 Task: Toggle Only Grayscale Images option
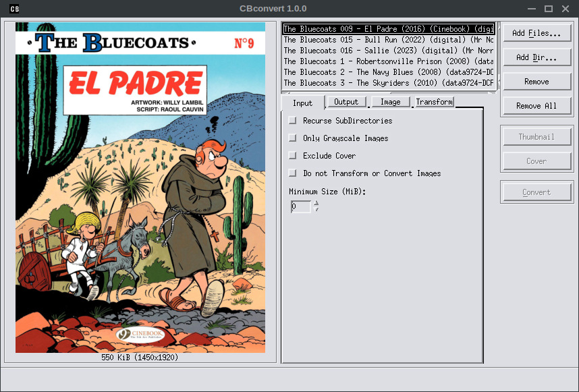(292, 138)
